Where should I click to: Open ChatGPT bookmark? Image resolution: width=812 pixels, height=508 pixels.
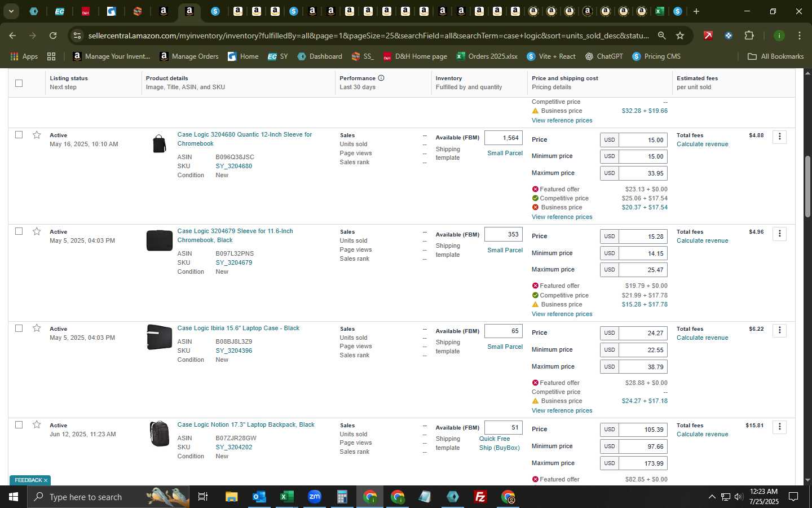[603, 56]
